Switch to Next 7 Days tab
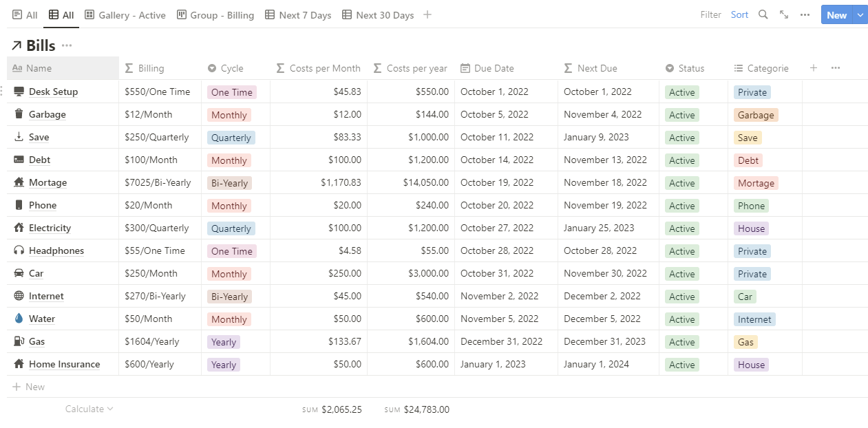 tap(298, 15)
